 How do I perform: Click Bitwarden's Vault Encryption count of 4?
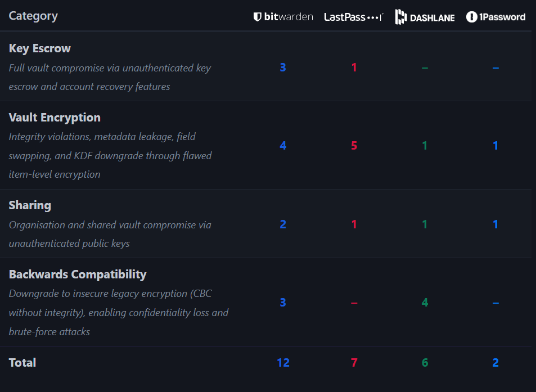click(x=283, y=146)
